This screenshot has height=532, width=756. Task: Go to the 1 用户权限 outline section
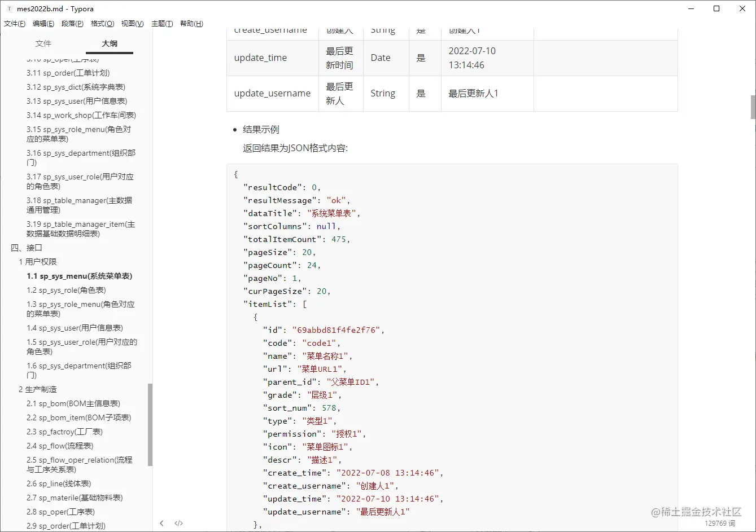(x=38, y=262)
